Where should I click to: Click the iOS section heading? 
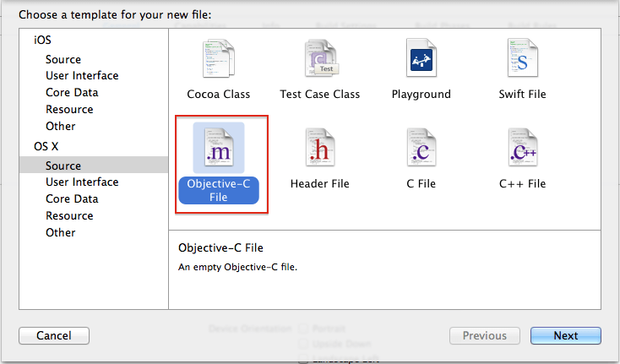click(x=42, y=40)
